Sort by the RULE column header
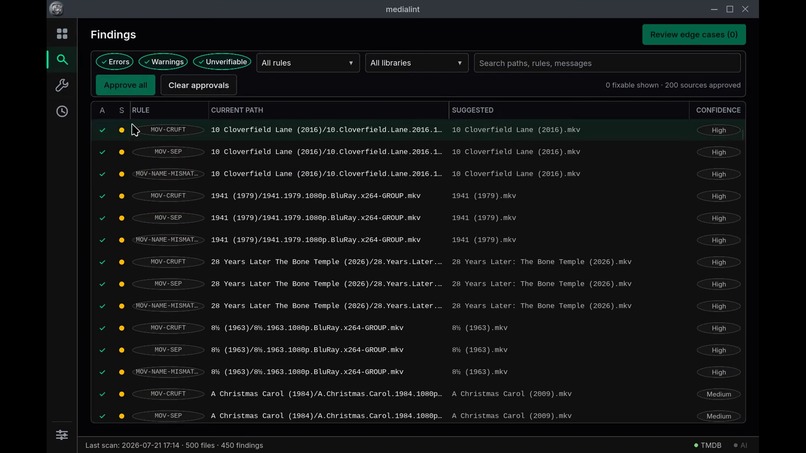Image resolution: width=806 pixels, height=453 pixels. [x=140, y=110]
